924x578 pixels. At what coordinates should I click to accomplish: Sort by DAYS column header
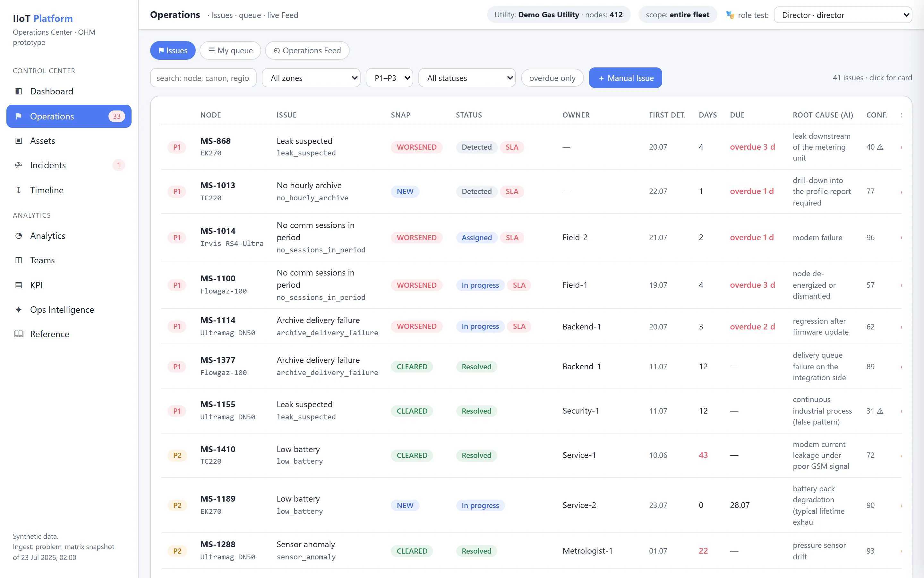coord(708,115)
